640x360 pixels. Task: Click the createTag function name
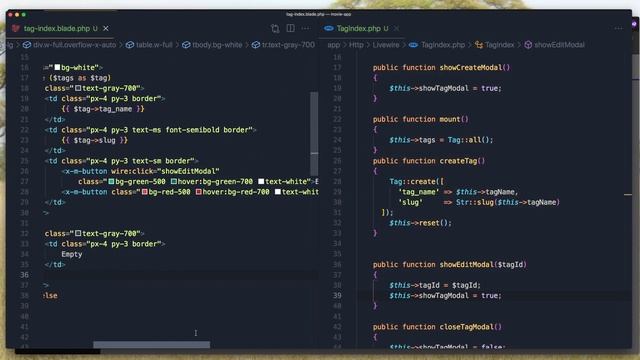pyautogui.click(x=458, y=161)
